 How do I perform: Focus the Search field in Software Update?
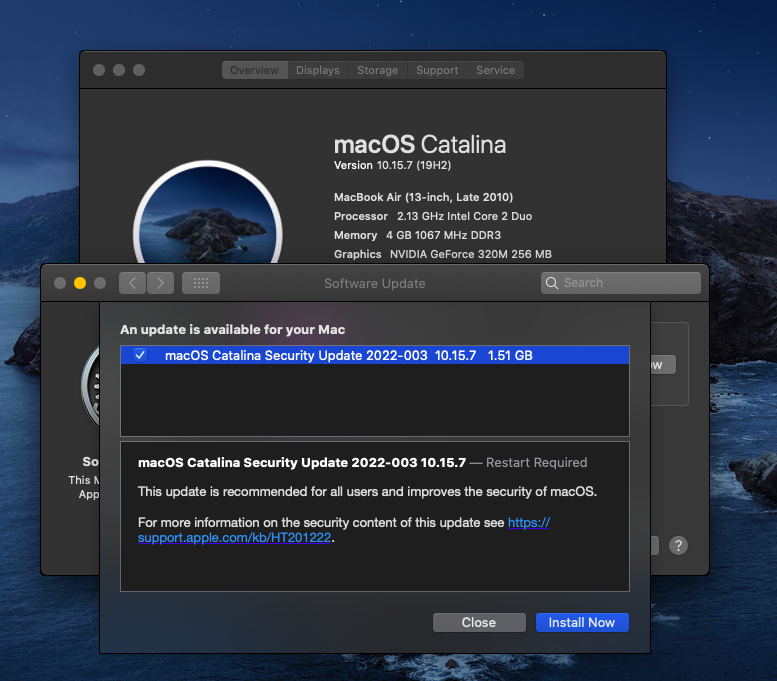click(621, 283)
